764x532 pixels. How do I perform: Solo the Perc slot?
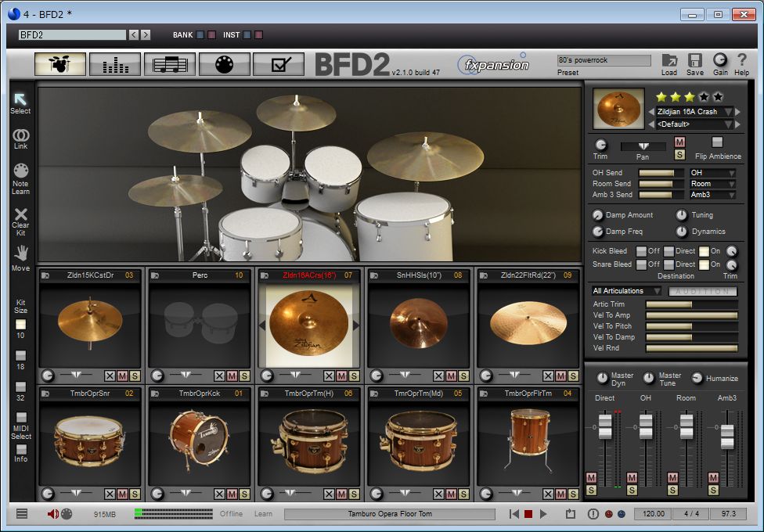[x=244, y=376]
